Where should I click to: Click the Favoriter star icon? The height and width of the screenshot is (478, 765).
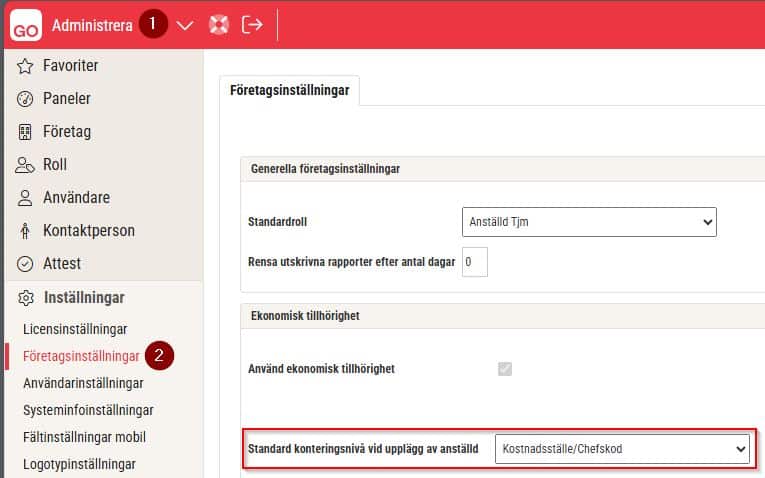tap(25, 66)
